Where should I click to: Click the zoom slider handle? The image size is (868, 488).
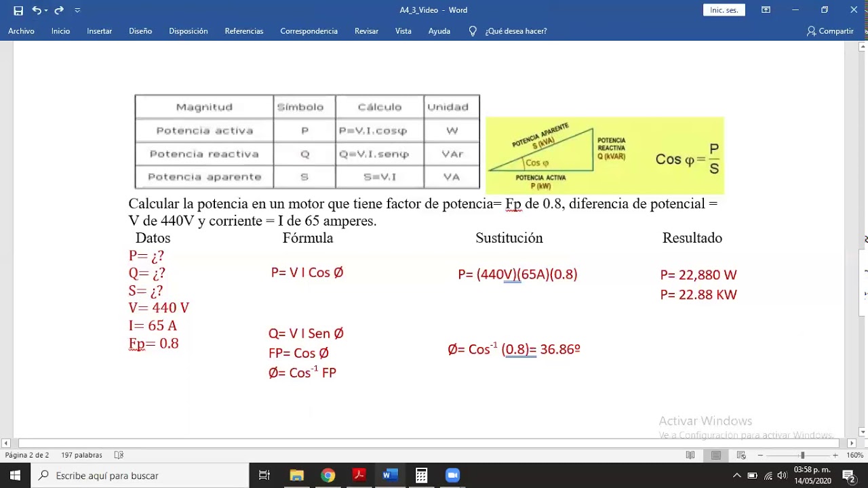(x=802, y=455)
